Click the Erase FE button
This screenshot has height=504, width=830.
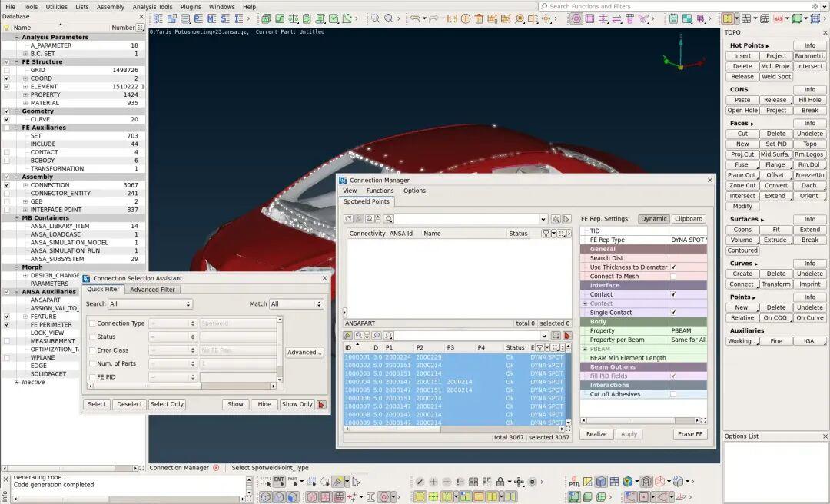click(689, 434)
